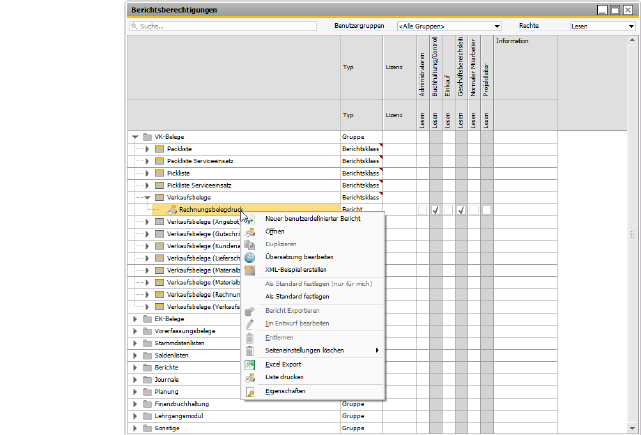The width and height of the screenshot is (641, 435).
Task: Click the vertical scrollbar down arrow
Action: pos(632,428)
